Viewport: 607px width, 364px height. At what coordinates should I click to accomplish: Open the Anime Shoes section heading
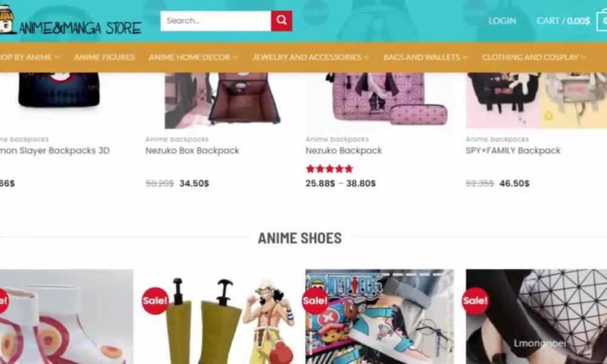click(x=299, y=238)
